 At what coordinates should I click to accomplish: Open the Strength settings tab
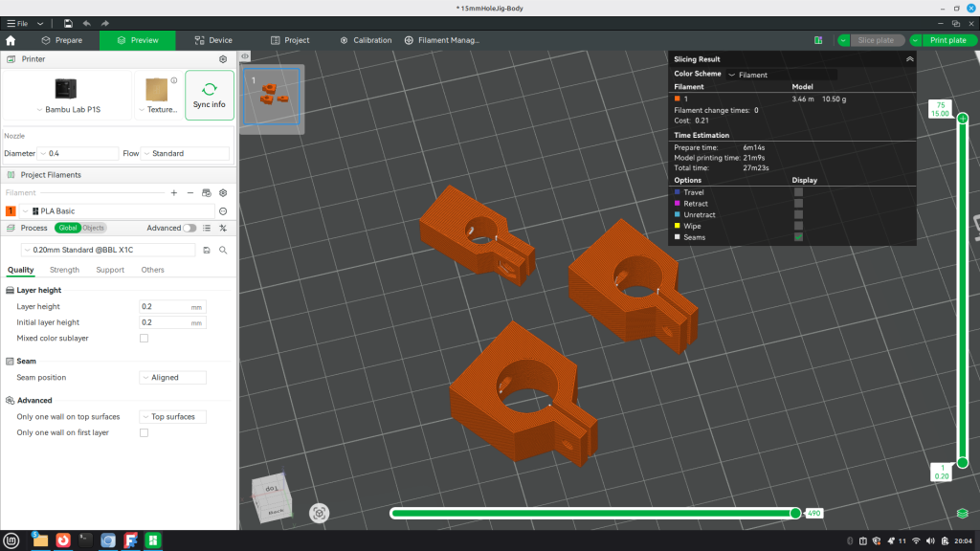coord(64,270)
